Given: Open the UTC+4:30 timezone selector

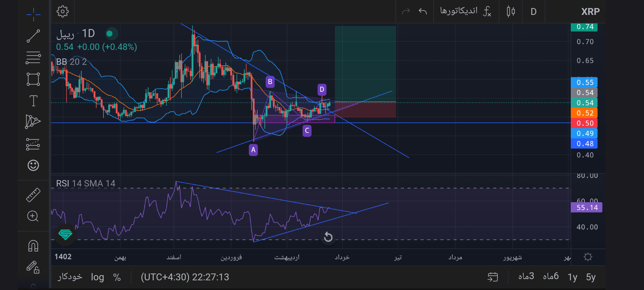Looking at the screenshot, I should (185, 277).
